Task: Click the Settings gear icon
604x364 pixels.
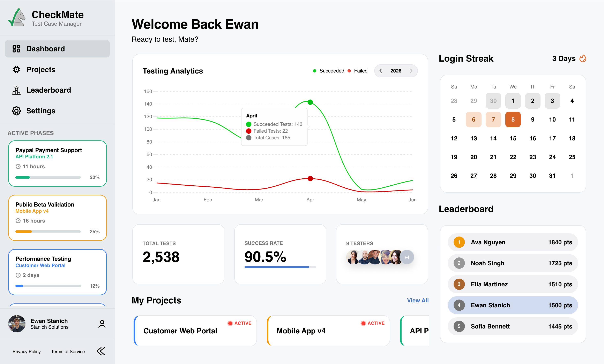Action: [16, 111]
